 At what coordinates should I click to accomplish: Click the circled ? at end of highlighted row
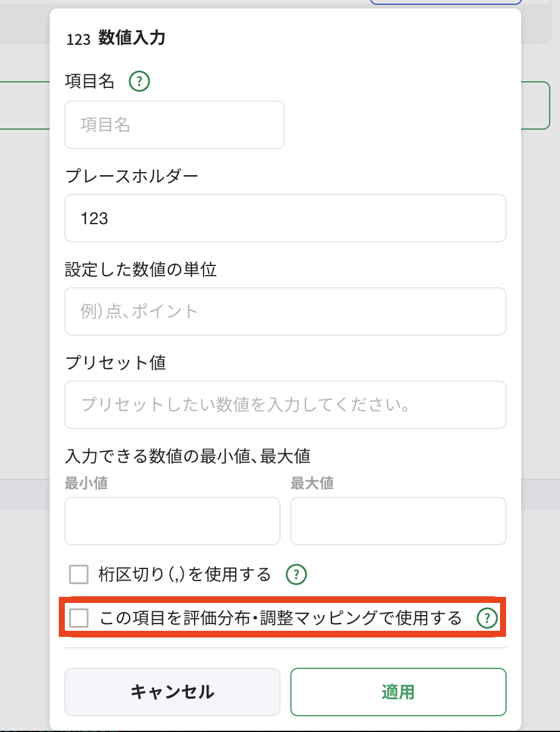tap(487, 619)
